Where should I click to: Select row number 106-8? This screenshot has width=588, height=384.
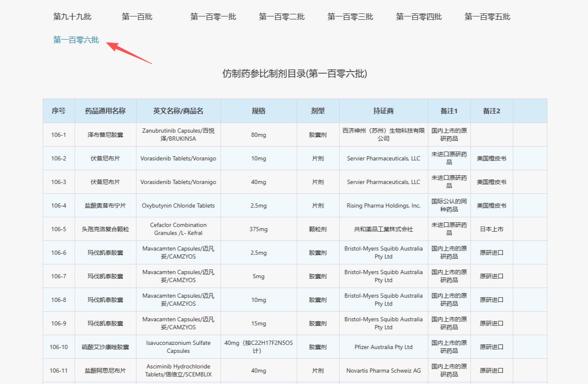[x=58, y=300]
